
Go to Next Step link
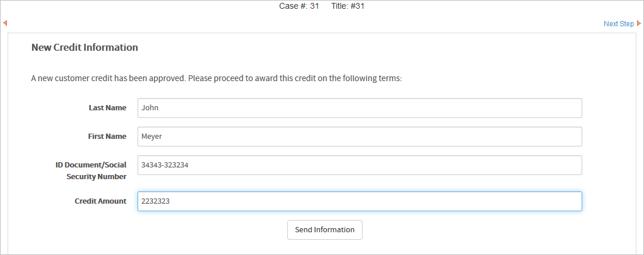618,24
